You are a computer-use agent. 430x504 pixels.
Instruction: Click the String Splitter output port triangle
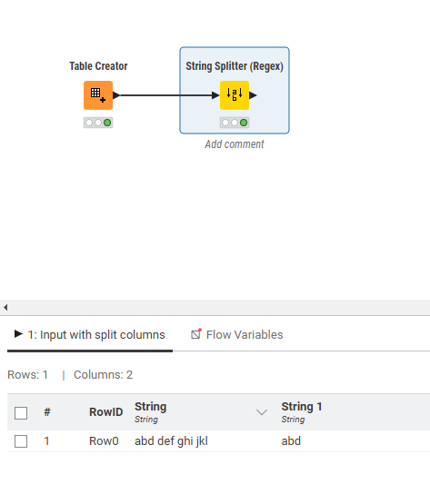pyautogui.click(x=253, y=95)
